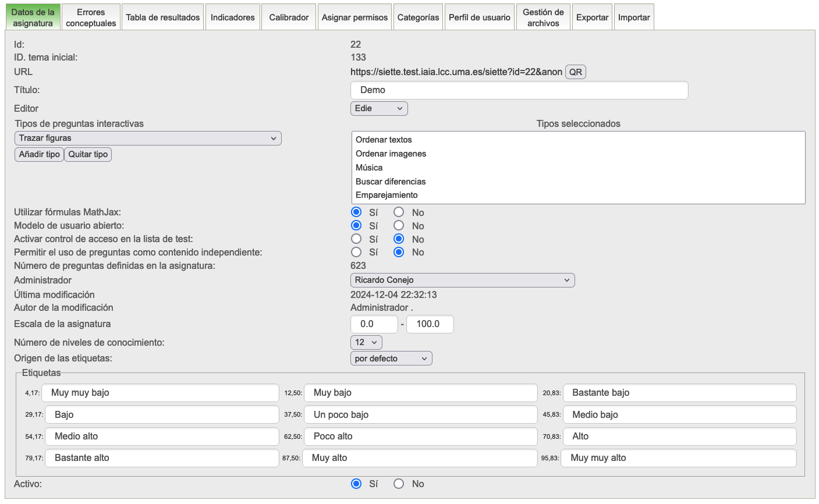Open the knowledge levels dropdown showing 12

pos(366,342)
